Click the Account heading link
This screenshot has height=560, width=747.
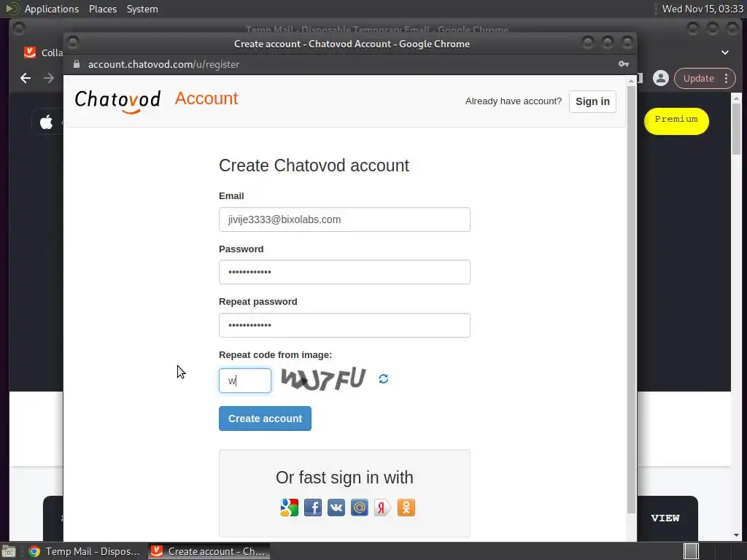(206, 98)
